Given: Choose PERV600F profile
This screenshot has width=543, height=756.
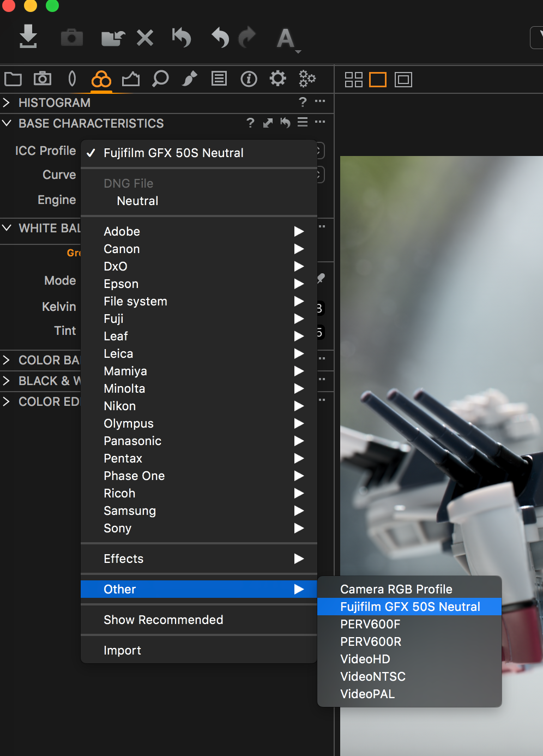Looking at the screenshot, I should pyautogui.click(x=409, y=624).
